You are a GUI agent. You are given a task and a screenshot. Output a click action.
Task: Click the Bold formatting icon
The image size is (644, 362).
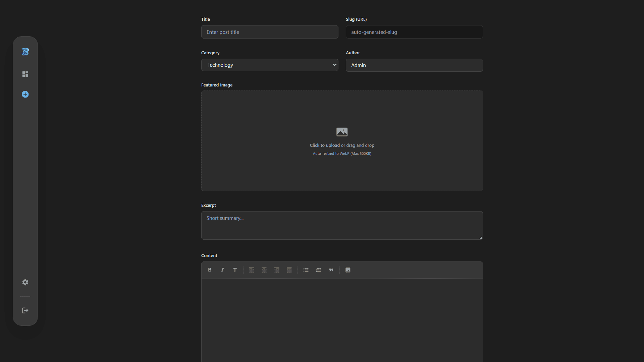click(x=210, y=270)
